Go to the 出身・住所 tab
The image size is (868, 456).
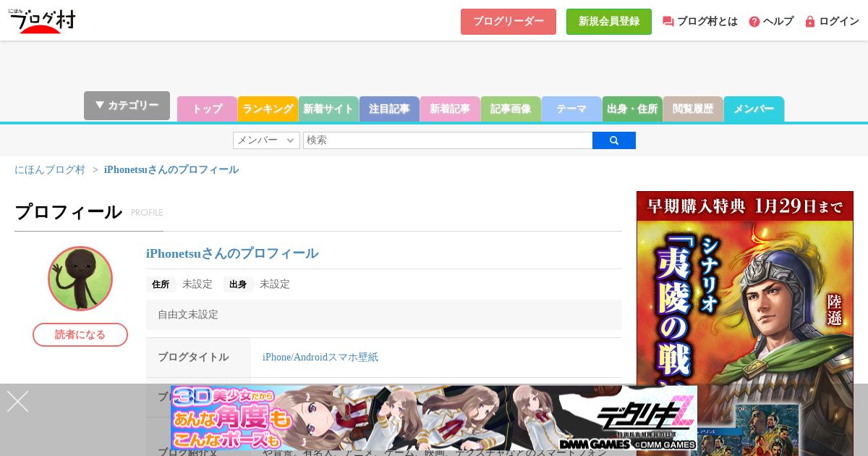[x=632, y=109]
